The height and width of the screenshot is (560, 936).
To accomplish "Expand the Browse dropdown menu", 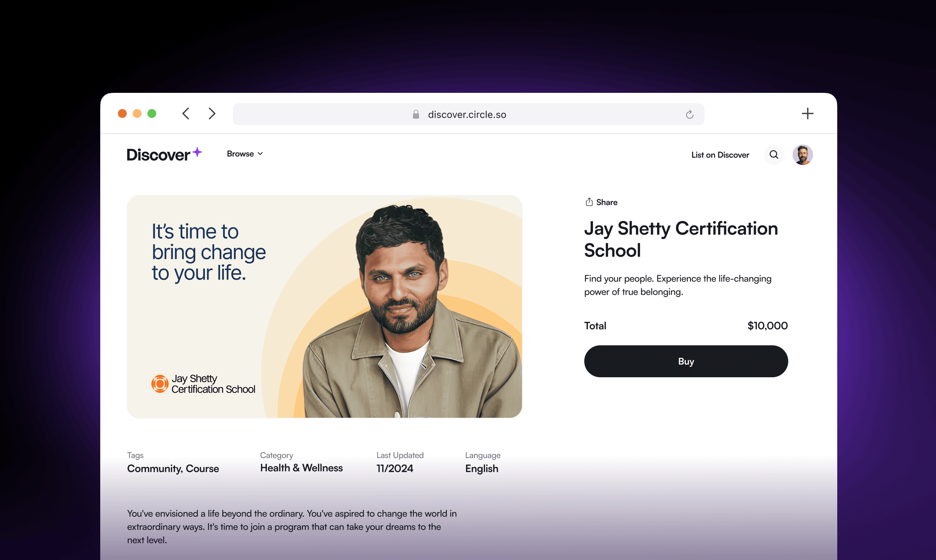I will 245,154.
